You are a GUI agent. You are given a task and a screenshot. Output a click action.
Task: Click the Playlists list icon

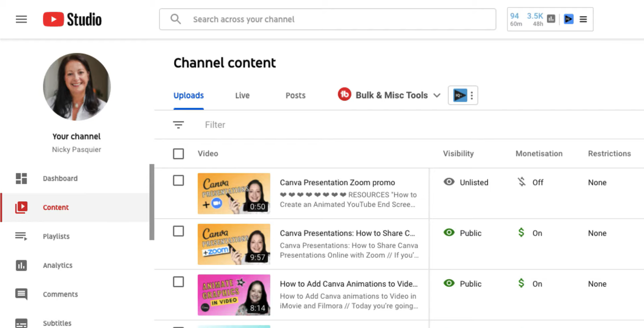coord(21,236)
